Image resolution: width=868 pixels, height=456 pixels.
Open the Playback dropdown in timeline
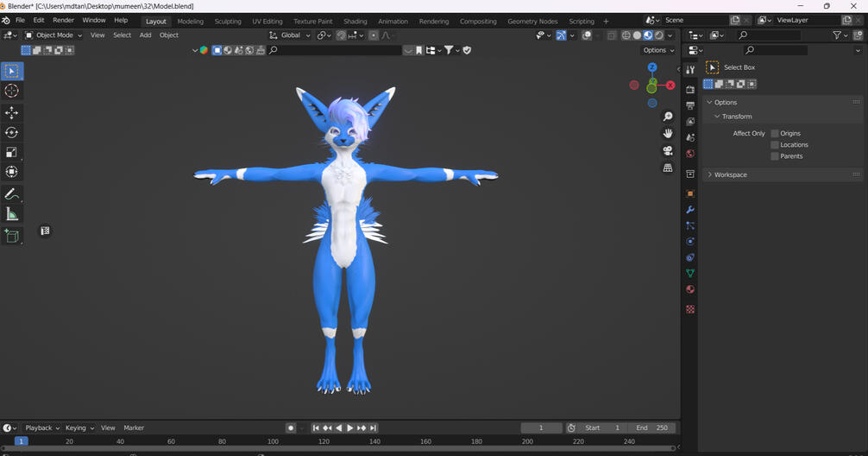(42, 427)
